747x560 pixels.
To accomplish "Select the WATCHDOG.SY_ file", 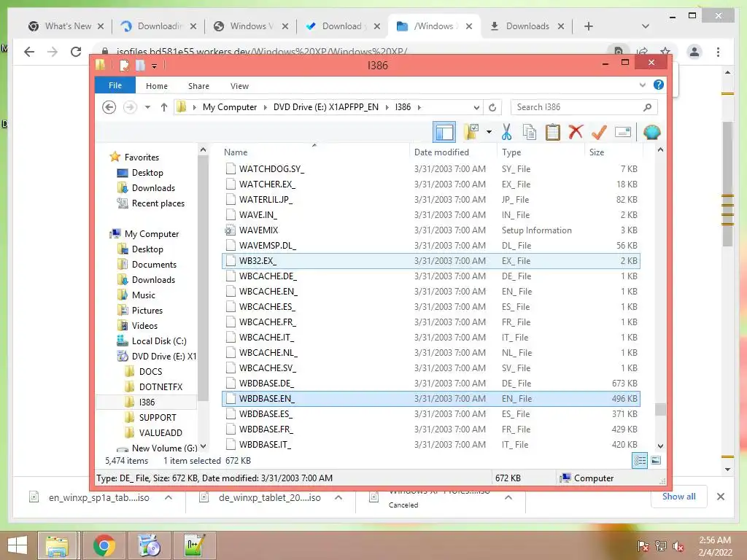I will point(431,169).
